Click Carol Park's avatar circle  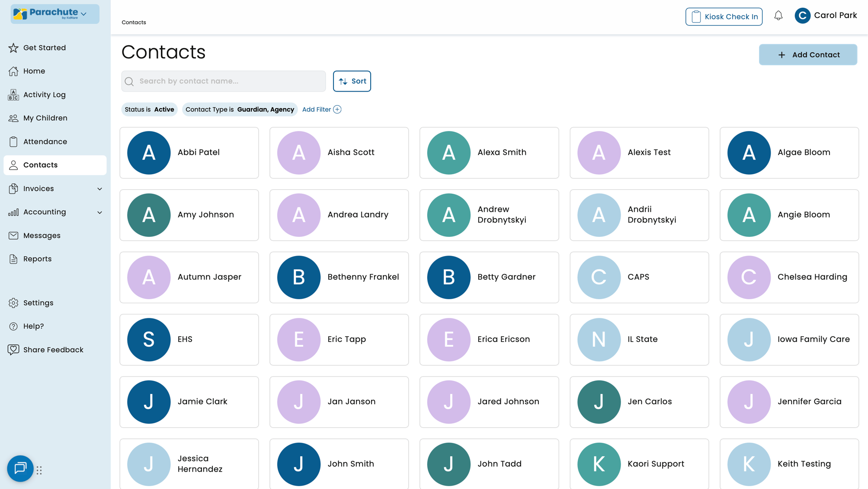tap(802, 16)
